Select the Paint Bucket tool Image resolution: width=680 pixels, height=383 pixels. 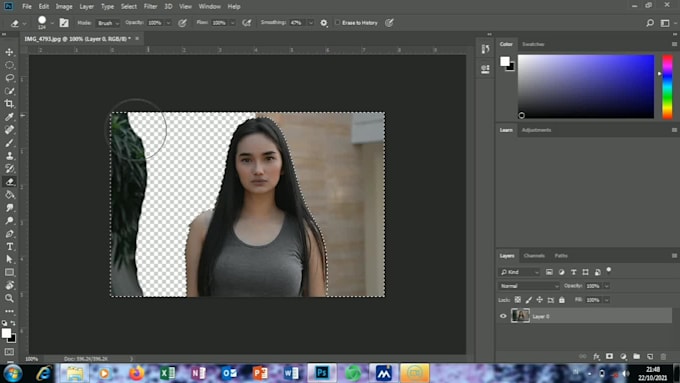pyautogui.click(x=9, y=195)
